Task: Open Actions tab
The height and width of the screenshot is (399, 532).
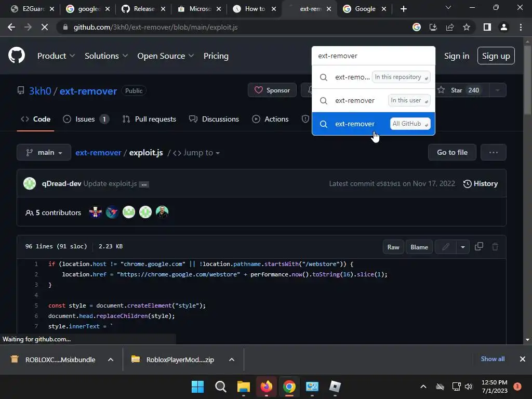Action: tap(270, 119)
